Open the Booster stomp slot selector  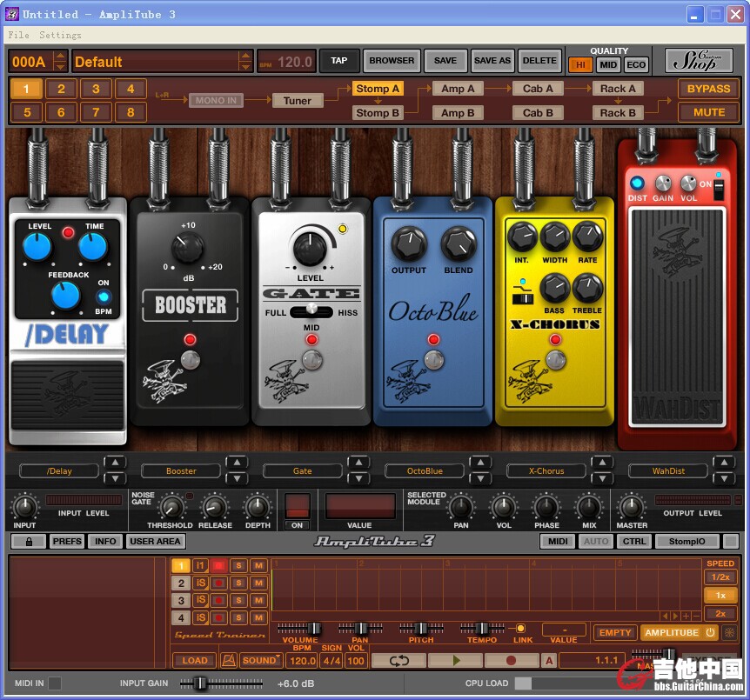point(181,471)
